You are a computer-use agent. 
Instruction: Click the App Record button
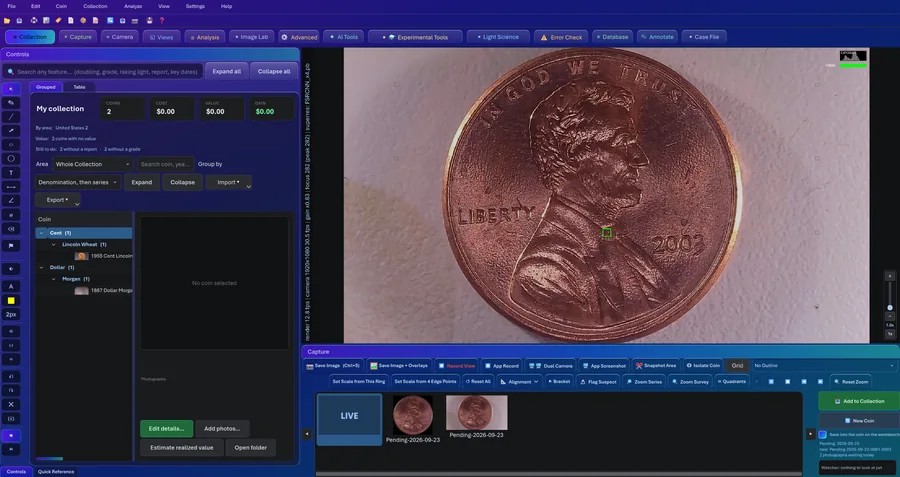[x=502, y=366]
